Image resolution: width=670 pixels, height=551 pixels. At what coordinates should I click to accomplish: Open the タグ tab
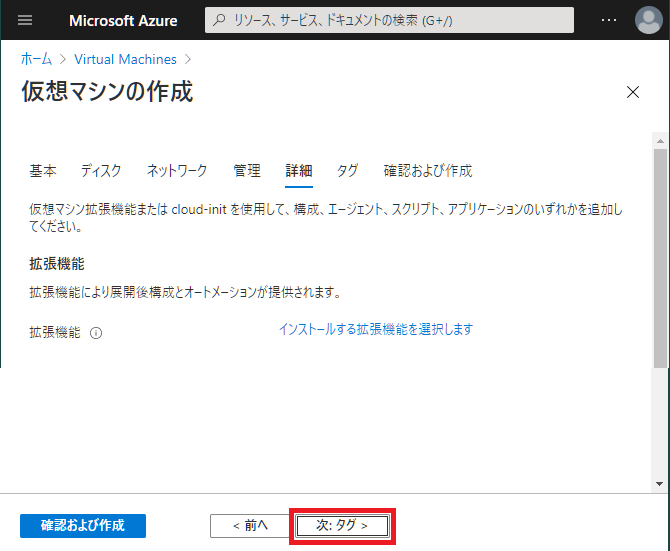tap(347, 171)
